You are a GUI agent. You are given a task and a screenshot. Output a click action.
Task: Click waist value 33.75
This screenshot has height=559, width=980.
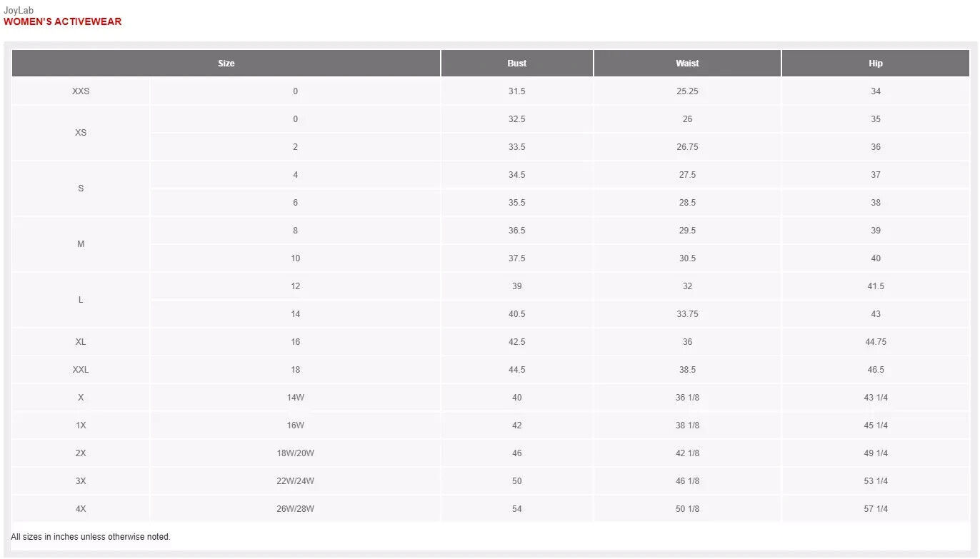[x=687, y=314]
